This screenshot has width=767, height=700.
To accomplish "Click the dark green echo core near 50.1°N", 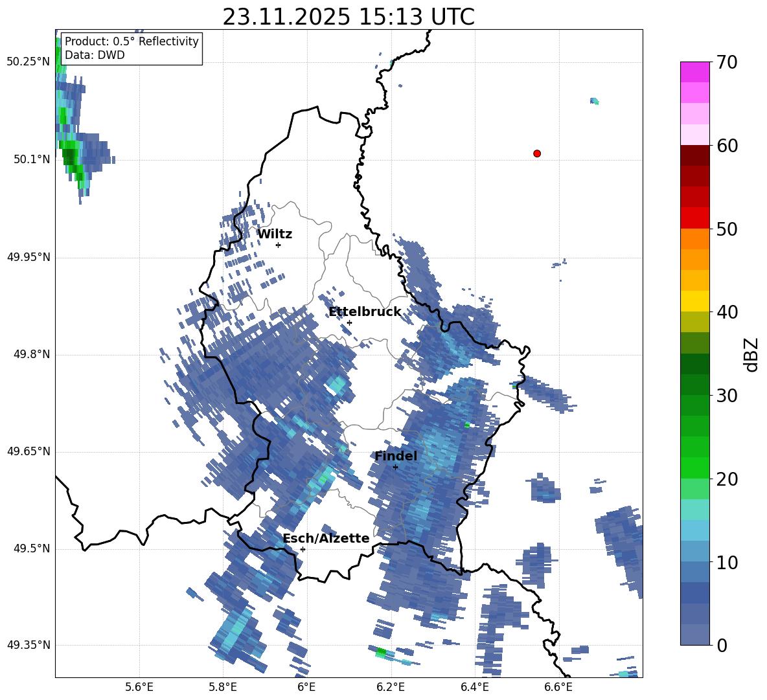I will 70,157.
